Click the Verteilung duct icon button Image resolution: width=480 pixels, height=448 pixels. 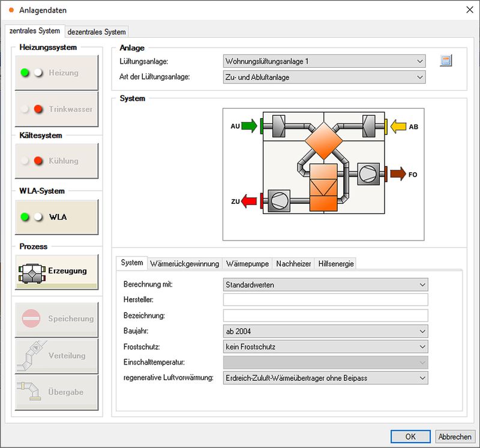coord(57,356)
